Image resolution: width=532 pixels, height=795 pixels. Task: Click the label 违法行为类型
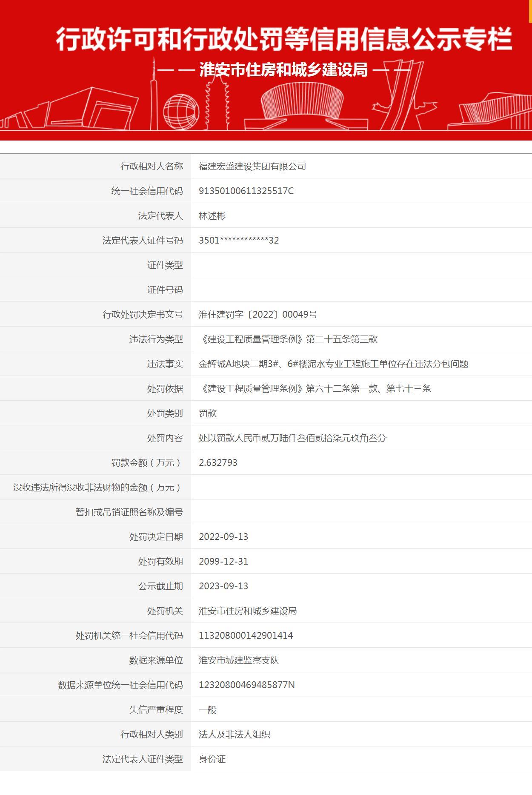[x=156, y=339]
